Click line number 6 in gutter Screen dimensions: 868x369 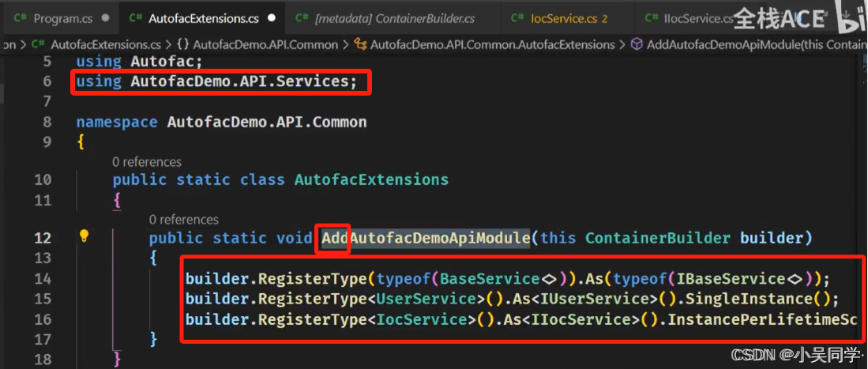click(x=47, y=81)
